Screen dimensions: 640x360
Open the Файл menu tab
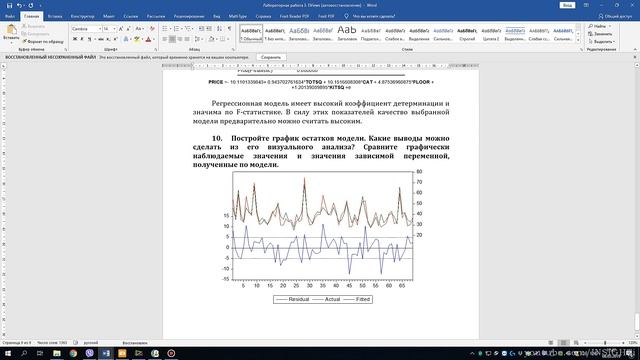(x=10, y=16)
